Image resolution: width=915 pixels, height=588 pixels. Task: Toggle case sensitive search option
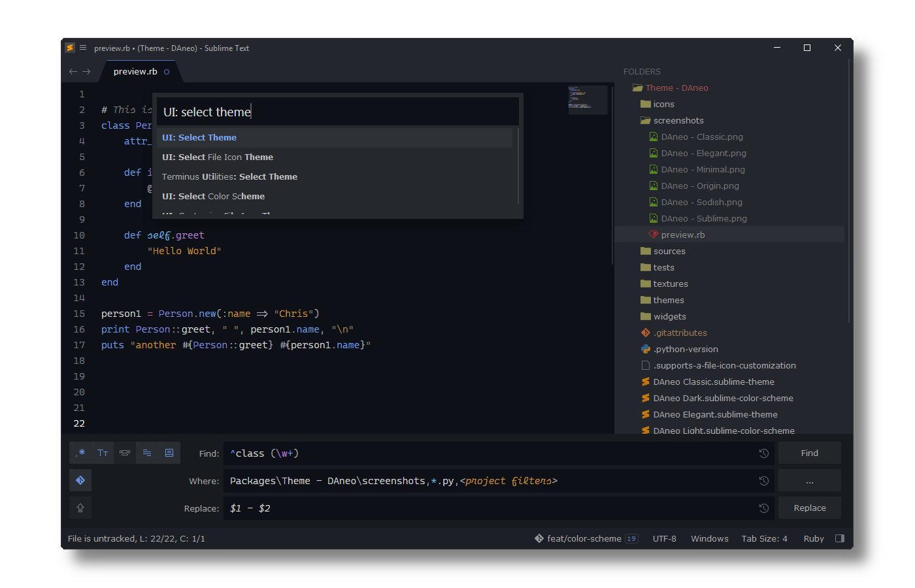pos(103,453)
